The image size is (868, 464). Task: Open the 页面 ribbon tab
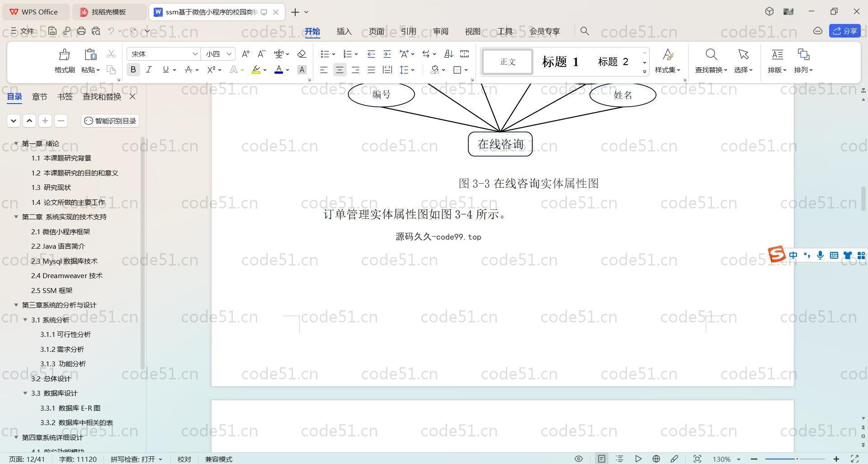(376, 31)
